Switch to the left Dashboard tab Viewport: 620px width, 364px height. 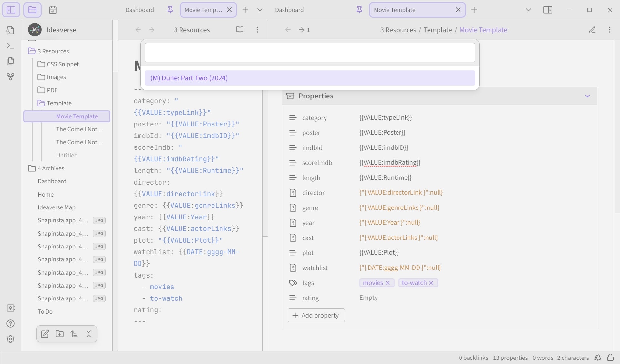[139, 10]
